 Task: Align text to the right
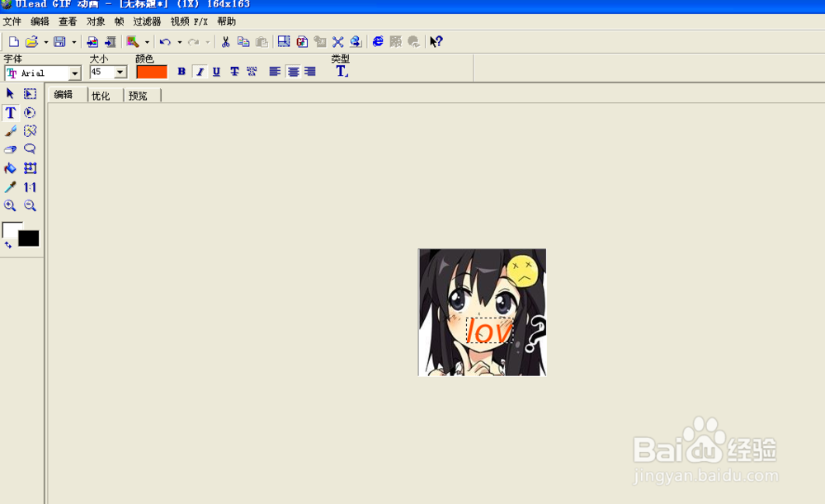coord(310,72)
